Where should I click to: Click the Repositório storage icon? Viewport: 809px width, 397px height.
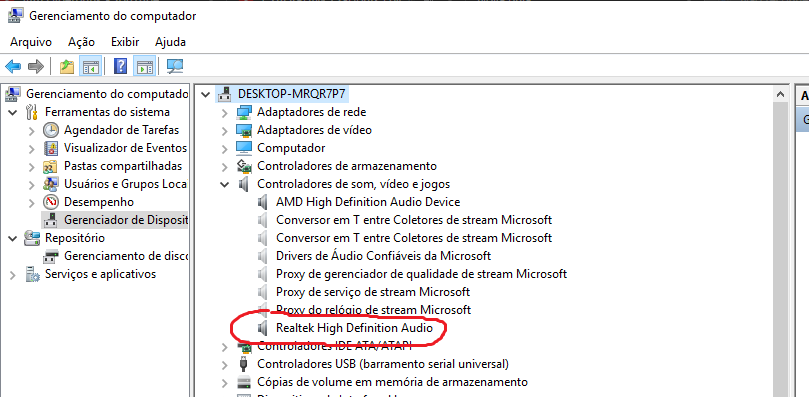click(32, 238)
